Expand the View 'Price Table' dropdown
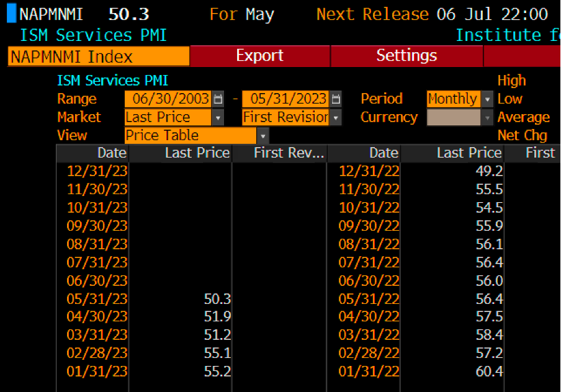 click(263, 136)
